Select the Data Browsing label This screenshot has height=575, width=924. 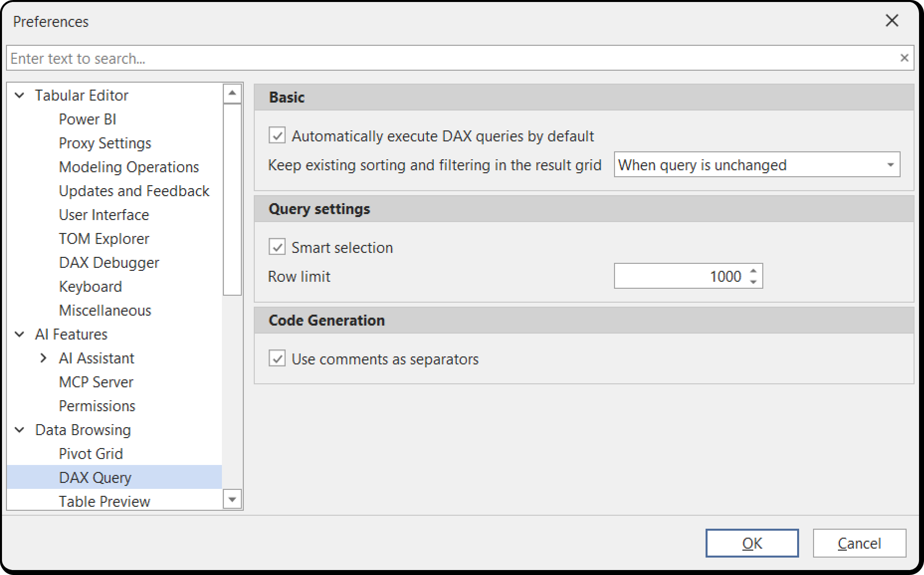point(83,430)
